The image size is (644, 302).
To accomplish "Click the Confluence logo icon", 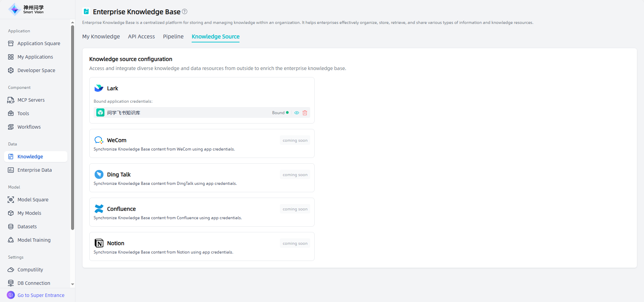I will [x=99, y=209].
